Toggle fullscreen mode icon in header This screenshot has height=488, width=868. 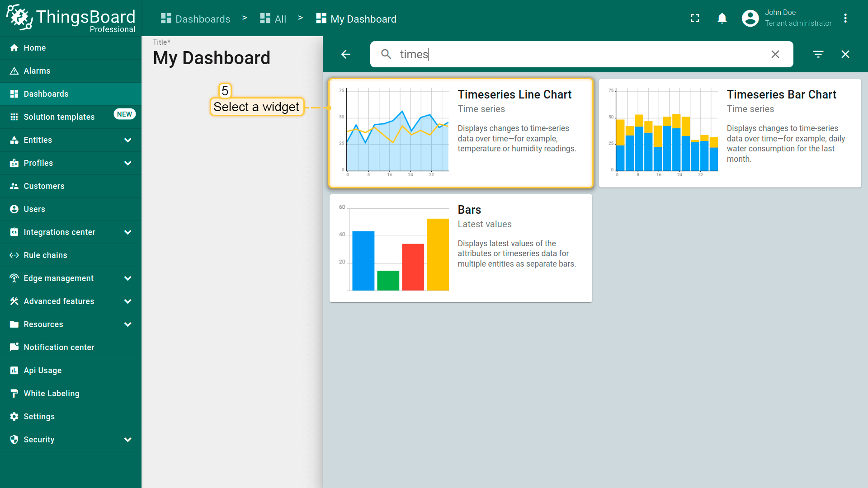[695, 18]
